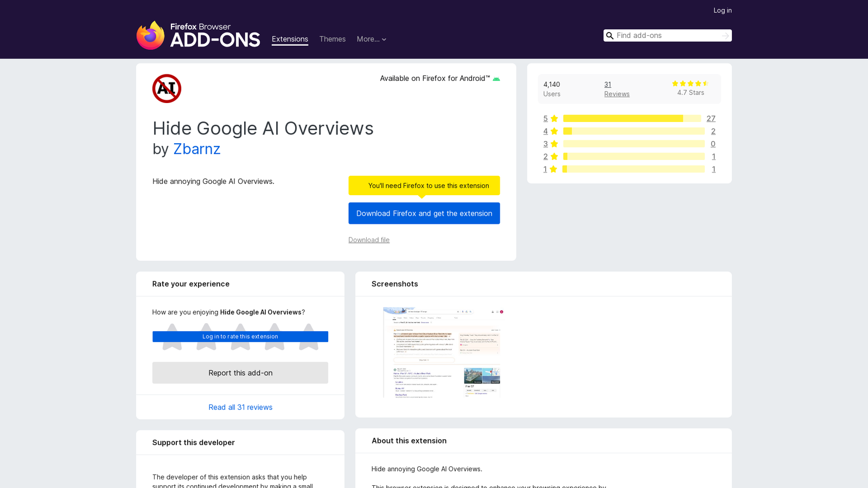Open Read all 31 reviews link
868x488 pixels.
tap(240, 407)
